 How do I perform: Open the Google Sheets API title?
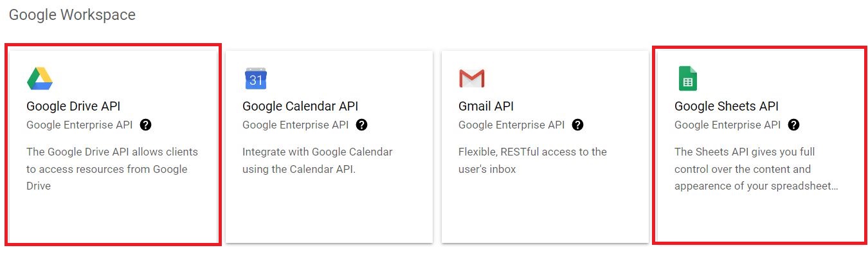pyautogui.click(x=727, y=107)
